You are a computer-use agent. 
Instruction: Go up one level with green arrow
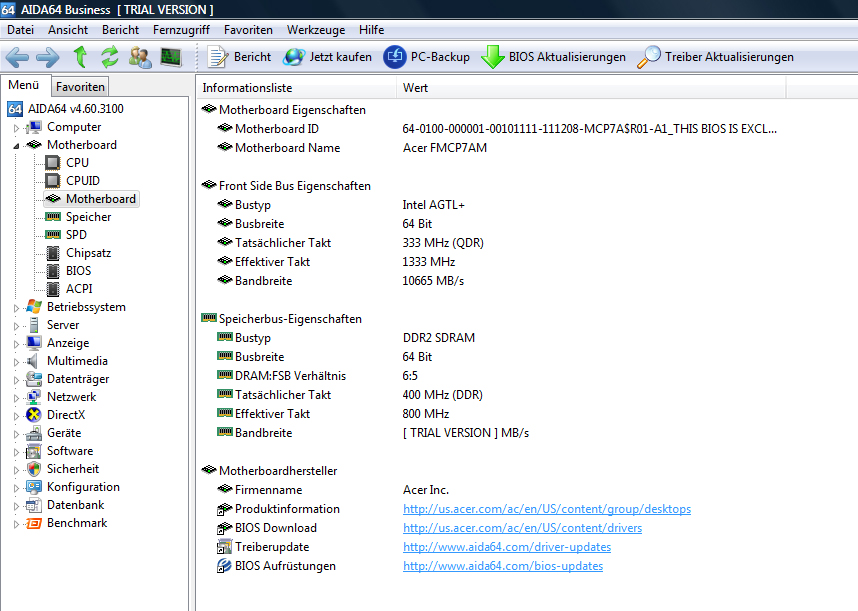coord(80,57)
